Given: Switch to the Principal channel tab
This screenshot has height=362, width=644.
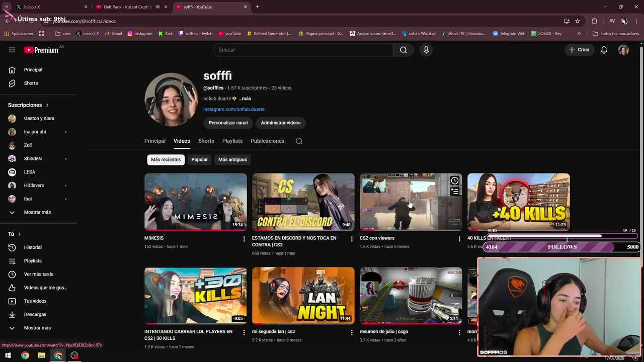Looking at the screenshot, I should point(155,141).
